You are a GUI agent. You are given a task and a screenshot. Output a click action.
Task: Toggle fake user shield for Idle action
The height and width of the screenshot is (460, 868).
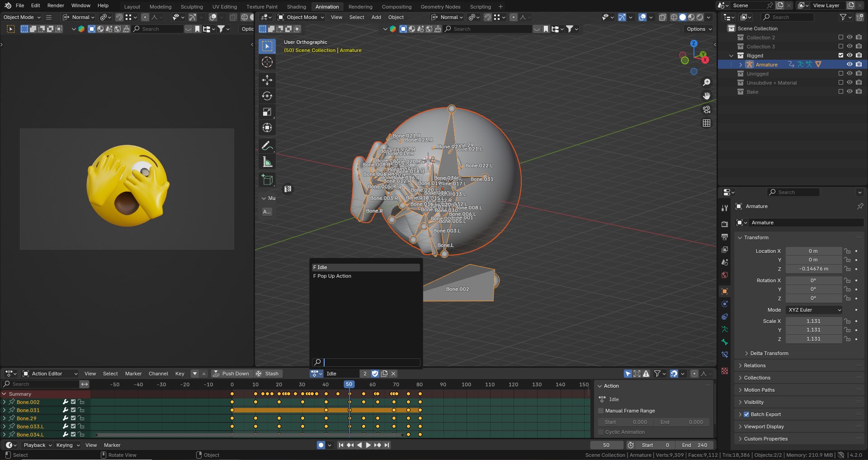point(375,374)
